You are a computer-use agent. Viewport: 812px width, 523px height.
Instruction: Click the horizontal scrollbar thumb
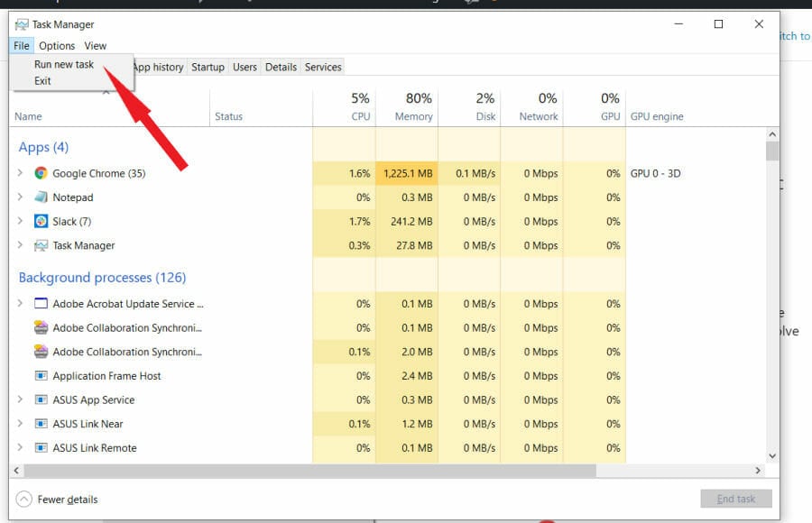point(309,470)
